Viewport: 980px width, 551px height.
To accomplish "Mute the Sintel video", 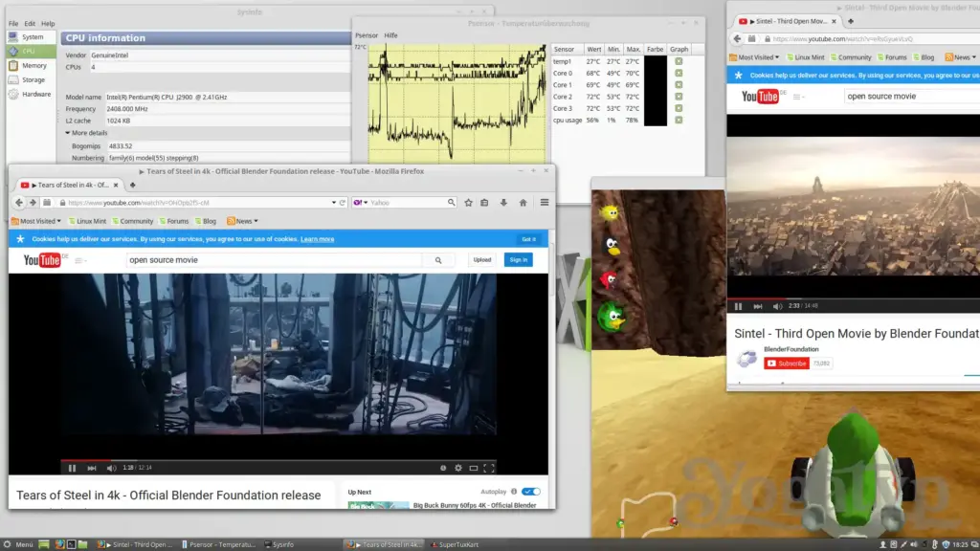I will point(777,306).
